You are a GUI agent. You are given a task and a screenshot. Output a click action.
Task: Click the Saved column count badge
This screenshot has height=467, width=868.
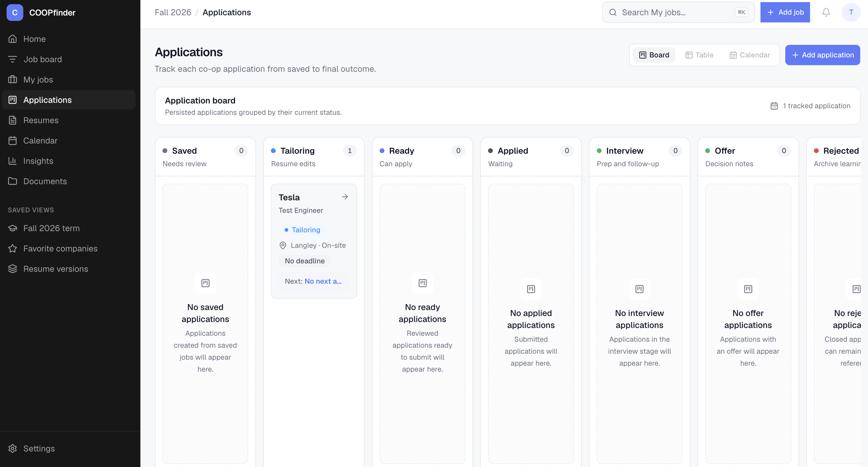click(241, 151)
